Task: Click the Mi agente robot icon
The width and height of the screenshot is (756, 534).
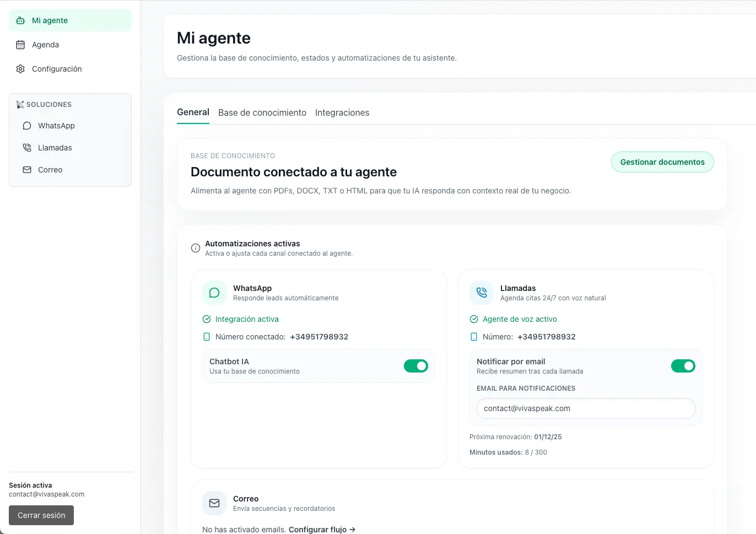Action: coord(20,20)
